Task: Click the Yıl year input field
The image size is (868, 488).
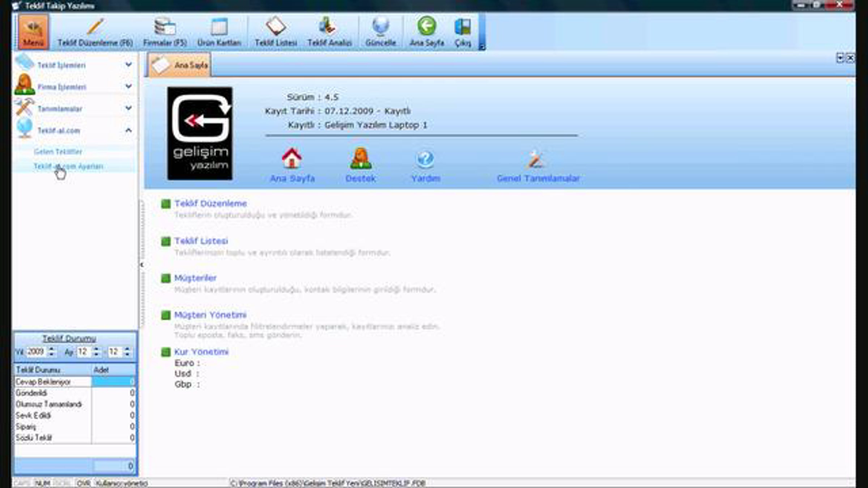Action: [x=36, y=352]
